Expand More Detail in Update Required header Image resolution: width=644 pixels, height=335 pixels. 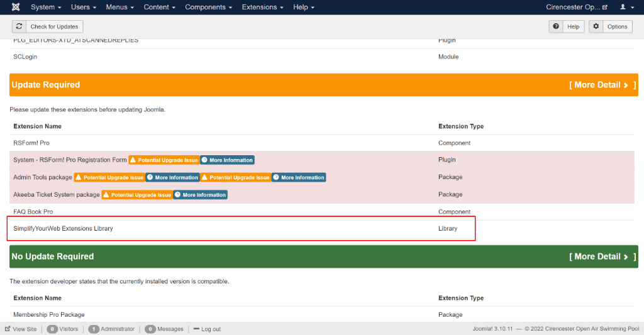click(602, 85)
